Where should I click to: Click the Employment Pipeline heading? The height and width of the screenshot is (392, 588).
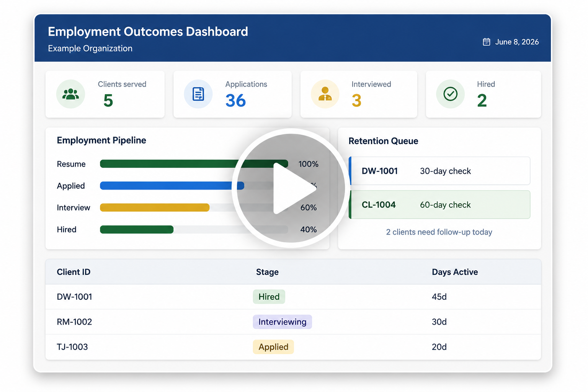[x=101, y=140]
